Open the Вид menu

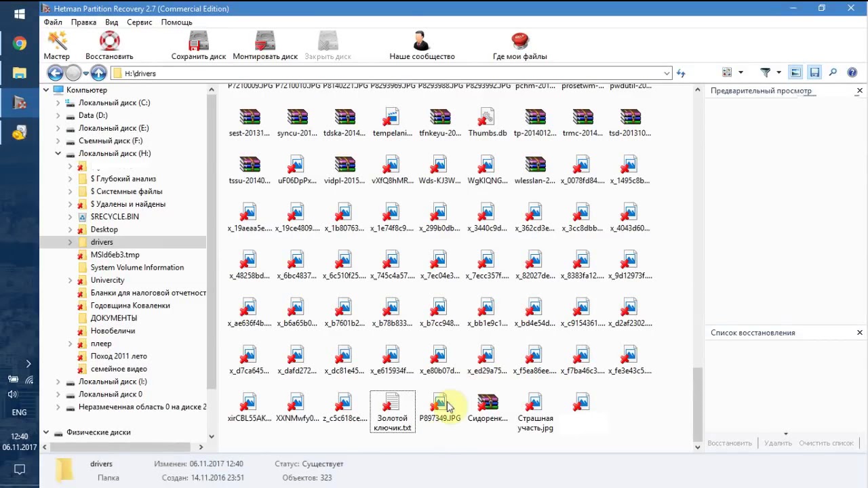[111, 22]
